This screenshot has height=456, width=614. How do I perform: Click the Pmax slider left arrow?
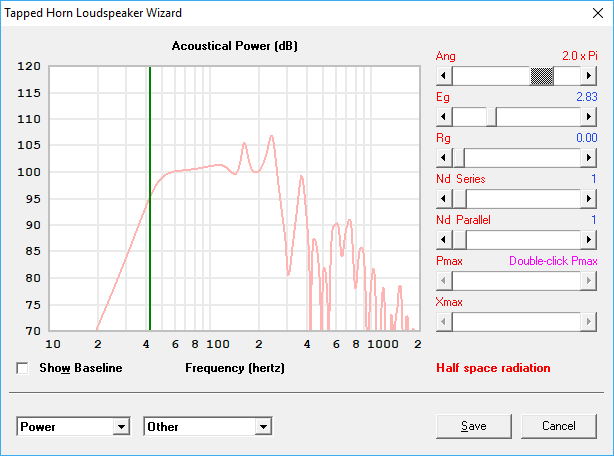[x=444, y=281]
